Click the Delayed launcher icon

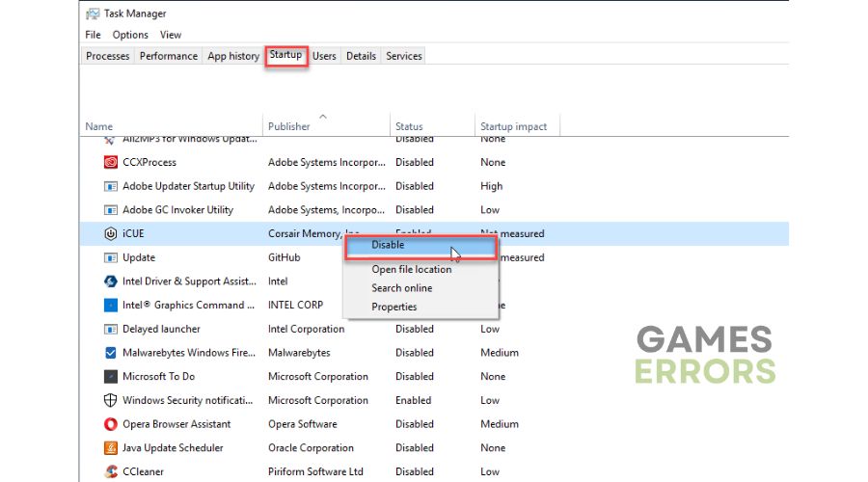pyautogui.click(x=111, y=329)
